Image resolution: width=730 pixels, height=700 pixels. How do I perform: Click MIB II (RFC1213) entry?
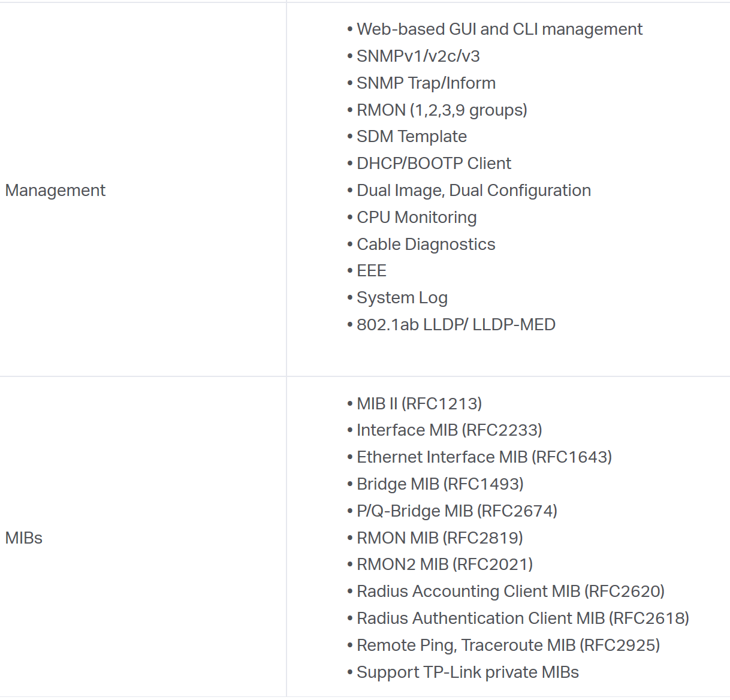coord(419,404)
